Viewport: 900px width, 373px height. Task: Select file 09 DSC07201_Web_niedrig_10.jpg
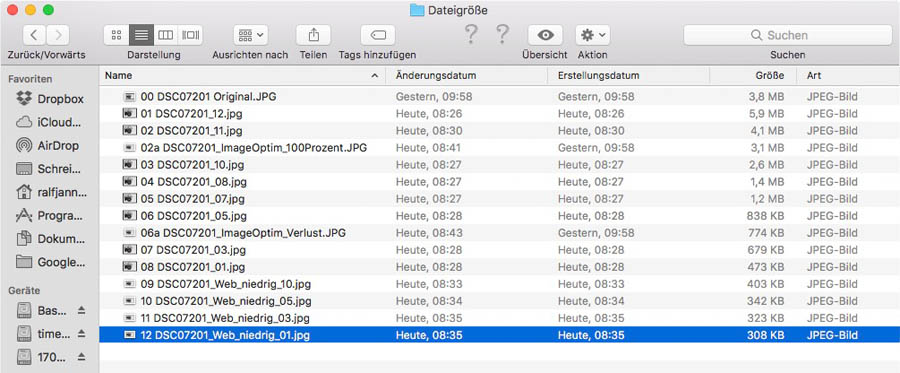pyautogui.click(x=499, y=284)
